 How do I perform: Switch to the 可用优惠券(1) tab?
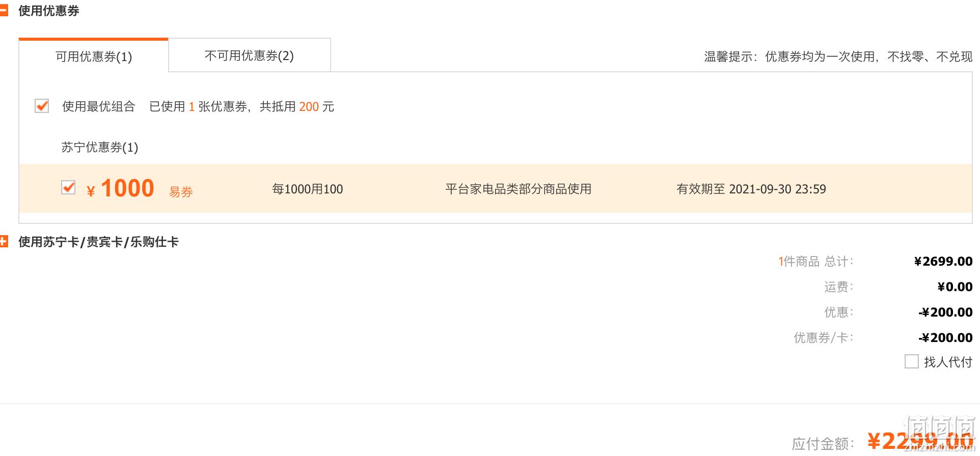click(x=94, y=56)
